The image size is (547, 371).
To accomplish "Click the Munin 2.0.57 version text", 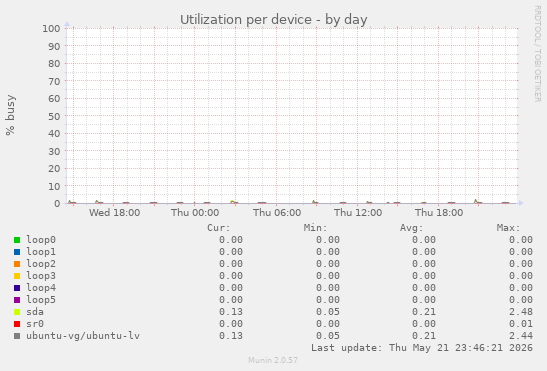I will pyautogui.click(x=273, y=360).
